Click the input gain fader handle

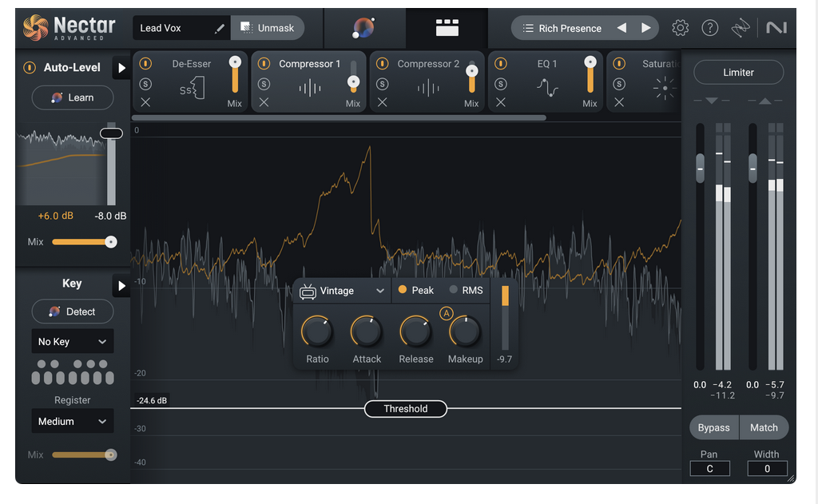point(700,169)
